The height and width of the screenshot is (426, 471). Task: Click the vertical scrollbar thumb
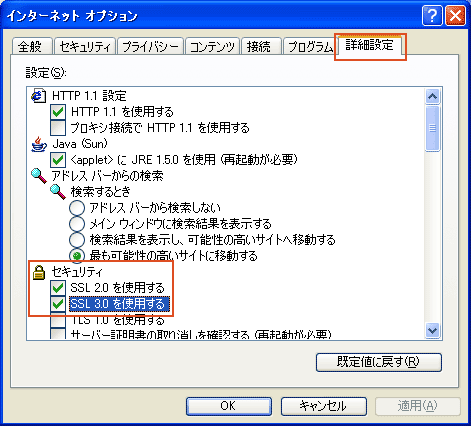pyautogui.click(x=433, y=128)
